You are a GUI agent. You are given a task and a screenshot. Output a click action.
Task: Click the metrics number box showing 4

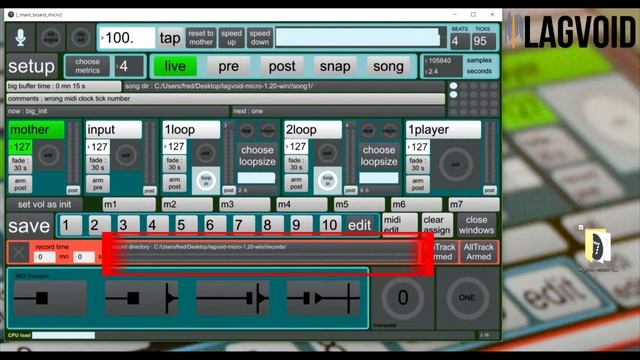pyautogui.click(x=129, y=66)
